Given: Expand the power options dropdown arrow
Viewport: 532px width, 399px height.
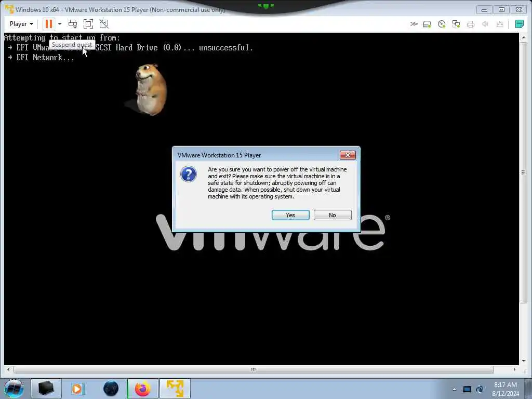Looking at the screenshot, I should point(60,24).
